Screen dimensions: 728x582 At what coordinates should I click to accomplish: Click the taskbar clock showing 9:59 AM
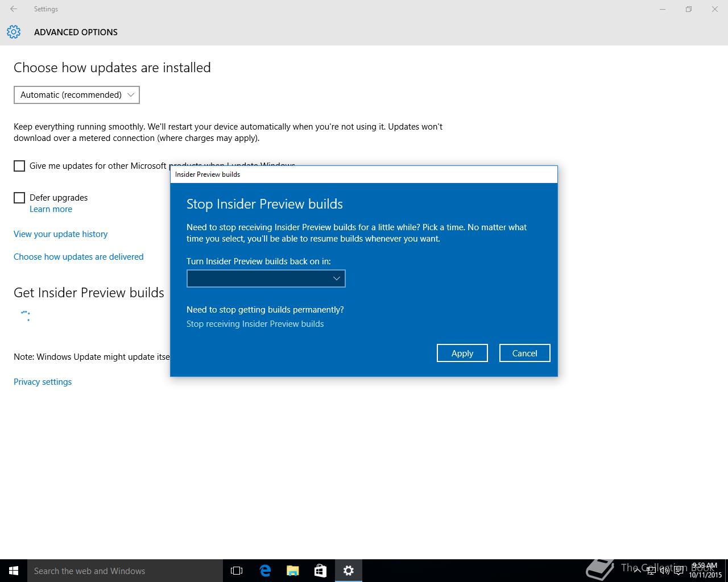click(705, 571)
